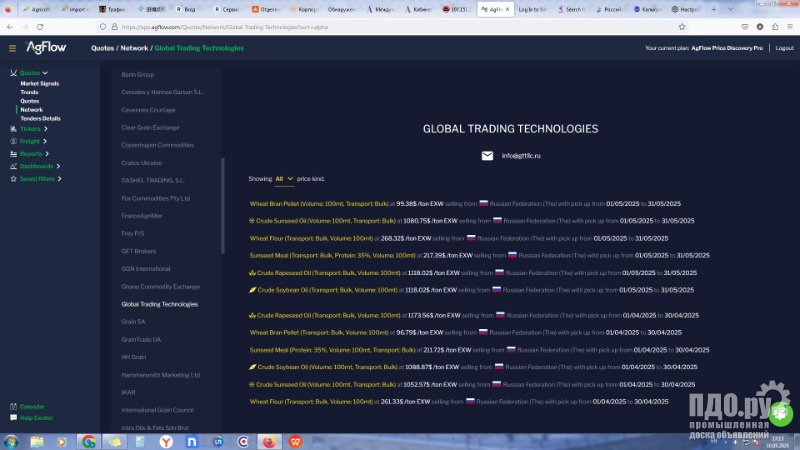The height and width of the screenshot is (450, 800).
Task: Expand the Dashboards sidebar section
Action: pyautogui.click(x=38, y=166)
